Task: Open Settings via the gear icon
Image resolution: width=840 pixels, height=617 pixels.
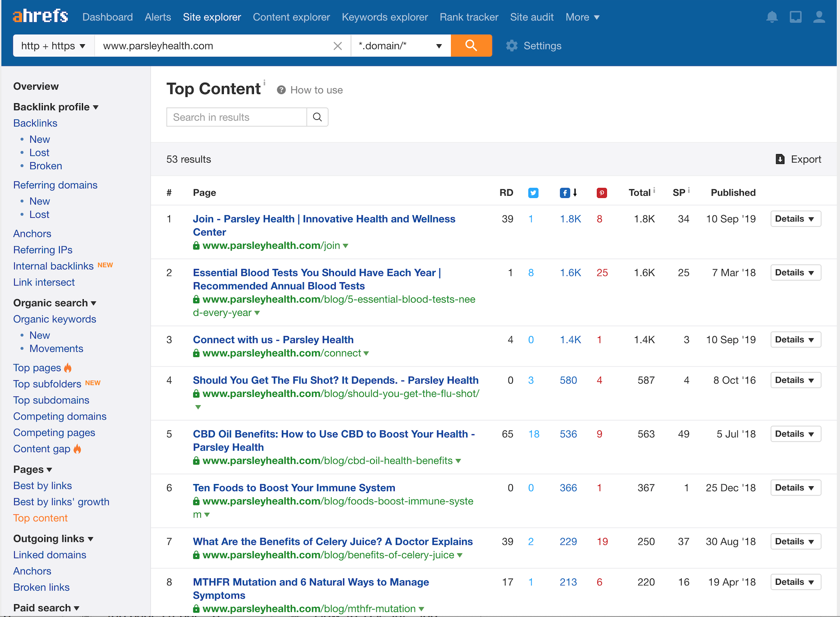Action: (x=512, y=46)
